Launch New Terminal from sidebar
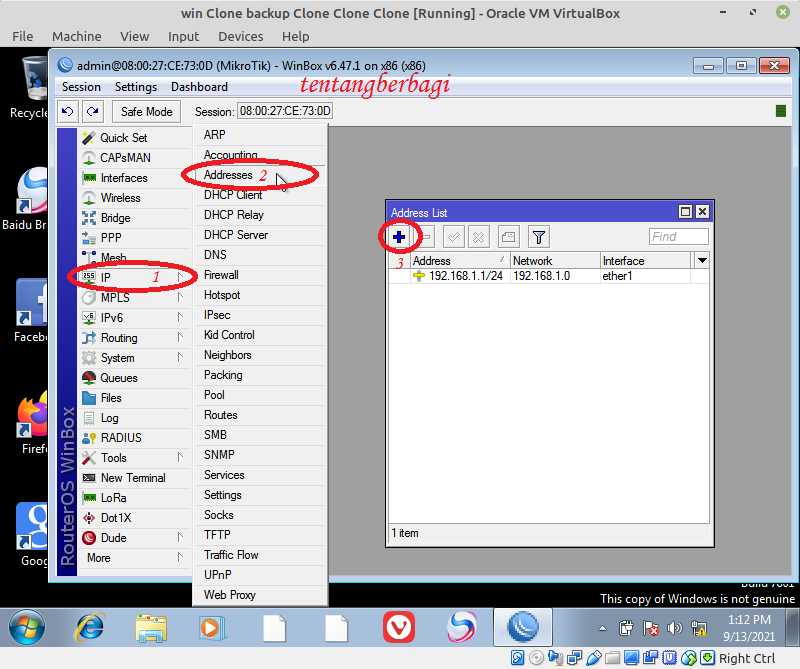Image resolution: width=800 pixels, height=669 pixels. click(133, 478)
